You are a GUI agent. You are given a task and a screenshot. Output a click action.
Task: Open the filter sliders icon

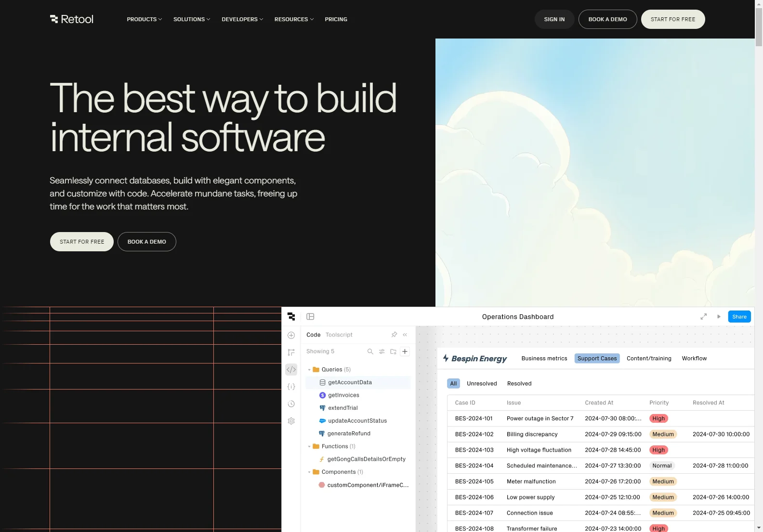381,351
